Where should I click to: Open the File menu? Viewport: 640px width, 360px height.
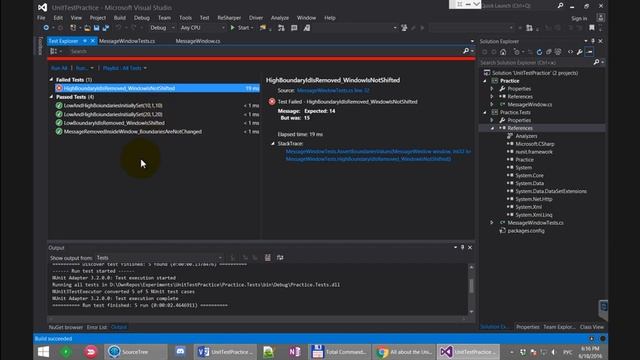41,18
